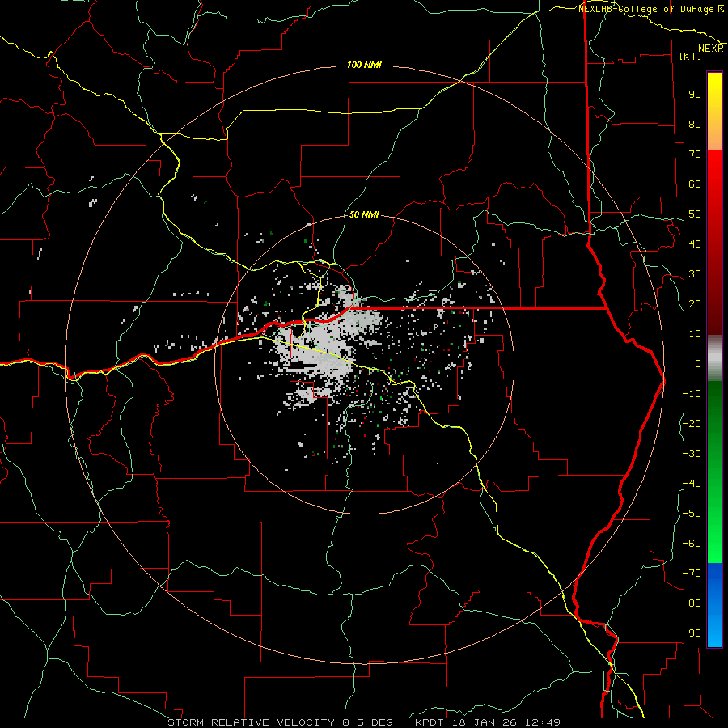Click the positive 80 legend value

point(695,124)
